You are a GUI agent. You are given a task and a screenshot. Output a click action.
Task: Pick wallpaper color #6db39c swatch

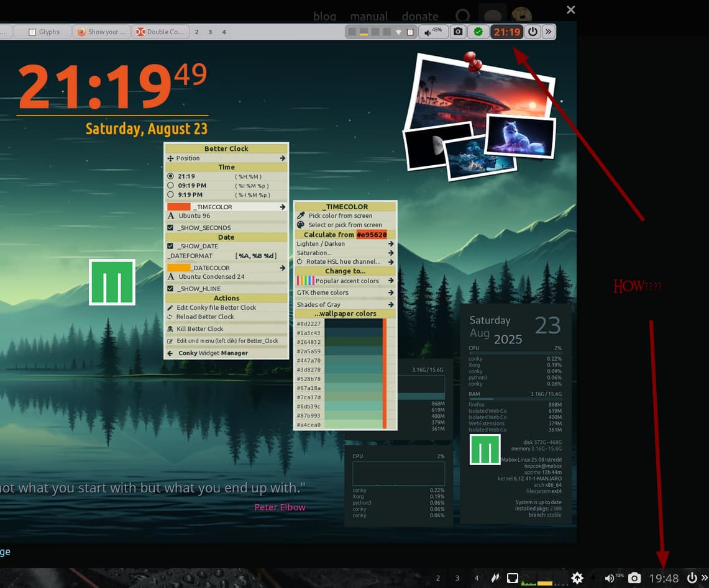coord(352,407)
